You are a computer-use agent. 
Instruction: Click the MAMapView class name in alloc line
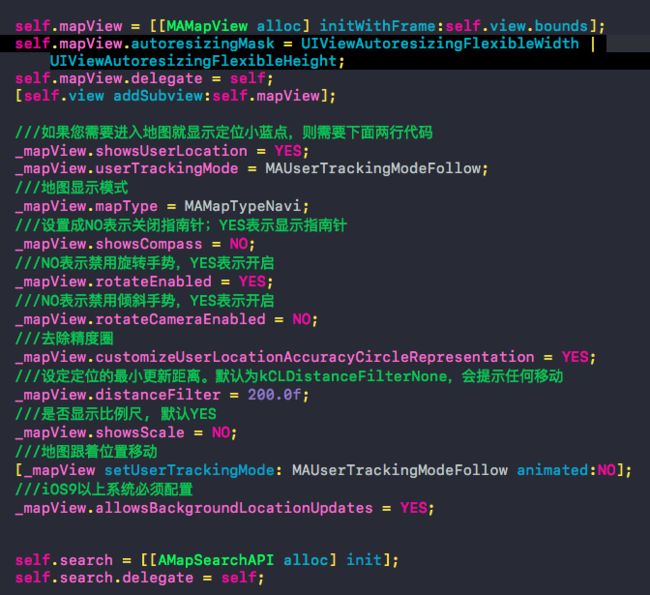207,26
